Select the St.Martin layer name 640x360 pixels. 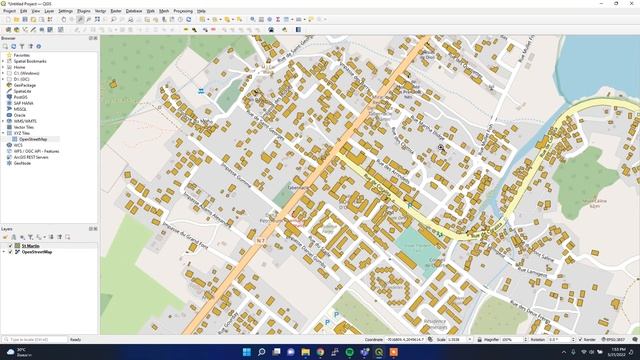point(31,246)
